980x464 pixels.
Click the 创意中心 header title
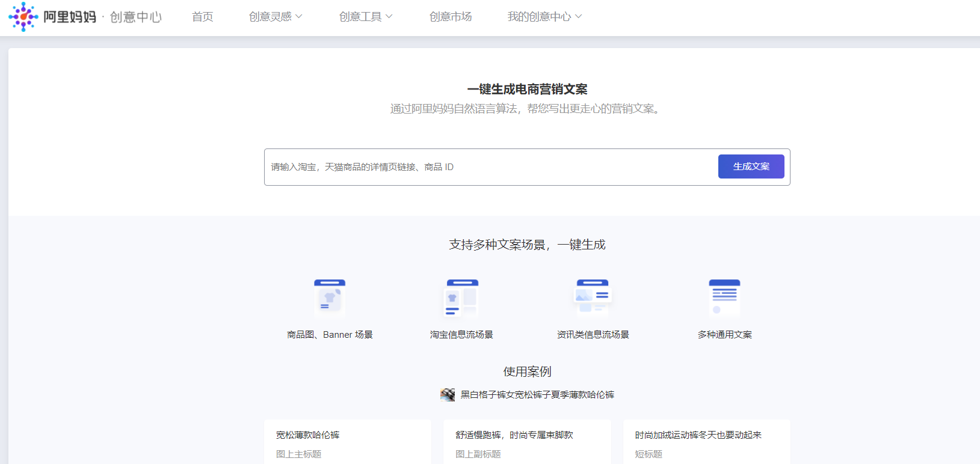point(136,17)
